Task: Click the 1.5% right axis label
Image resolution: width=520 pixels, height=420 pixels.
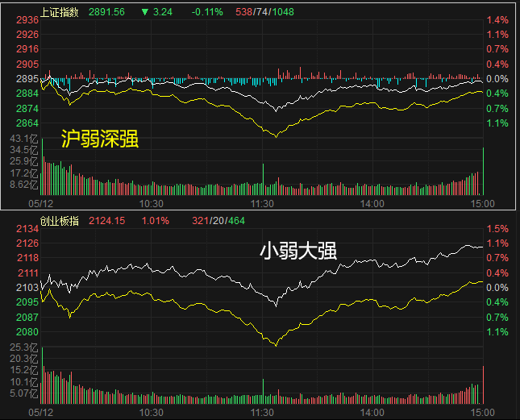Action: 497,229
